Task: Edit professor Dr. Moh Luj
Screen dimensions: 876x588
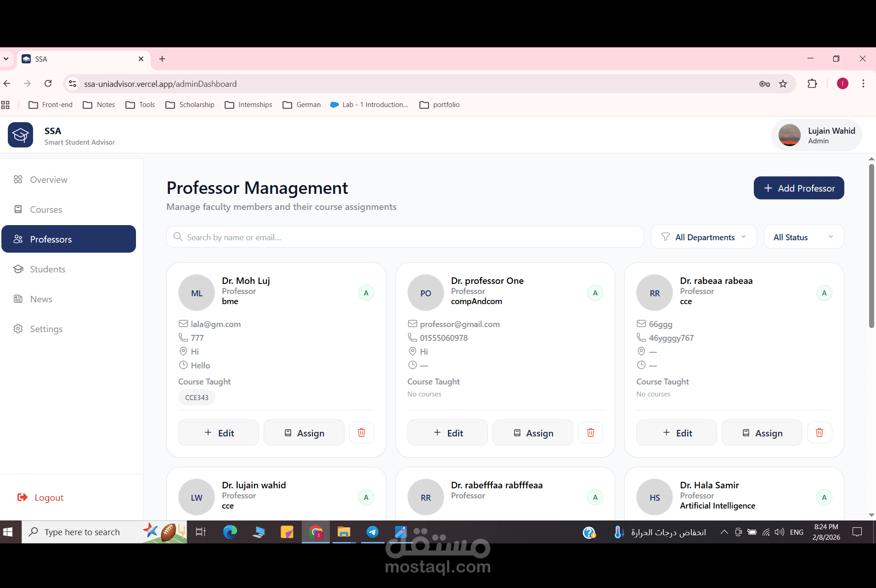Action: [x=219, y=433]
